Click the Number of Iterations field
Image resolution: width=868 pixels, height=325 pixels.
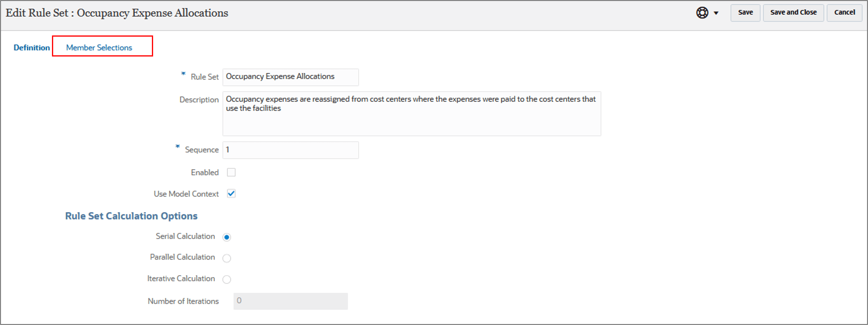[x=290, y=301]
